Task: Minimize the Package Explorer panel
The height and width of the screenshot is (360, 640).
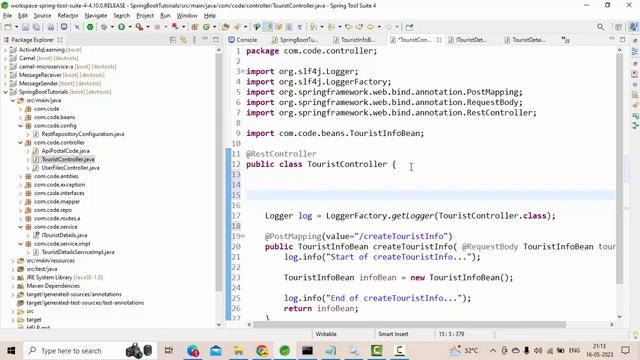Action: pos(205,39)
